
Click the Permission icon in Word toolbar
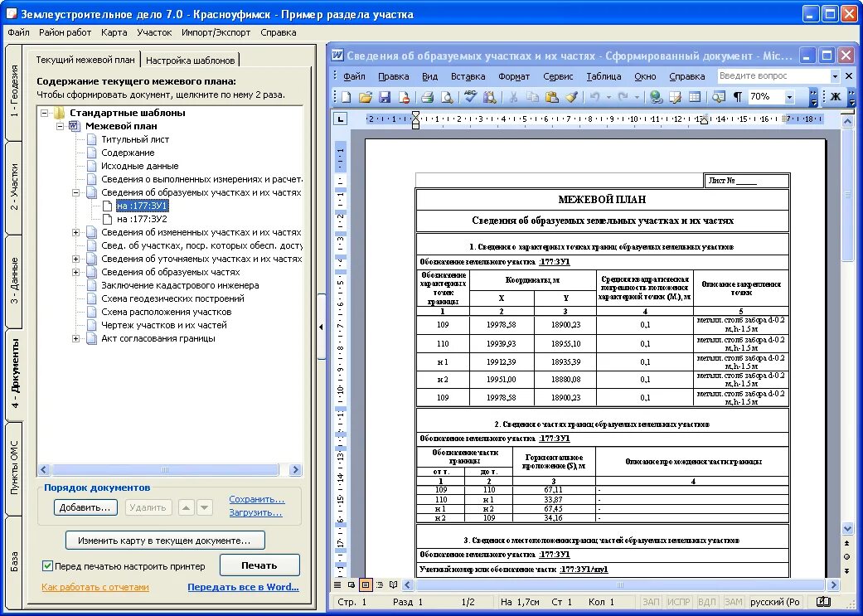pyautogui.click(x=404, y=97)
